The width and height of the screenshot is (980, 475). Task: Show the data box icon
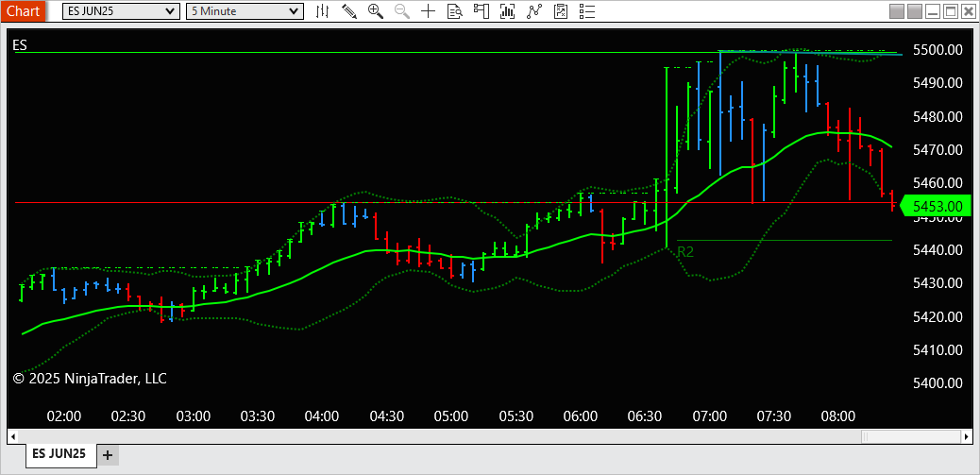pos(454,10)
